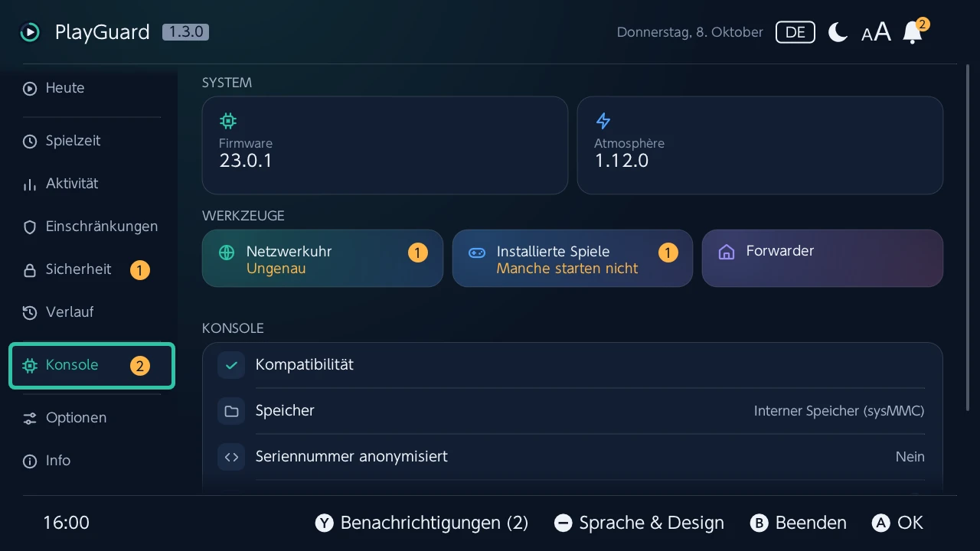This screenshot has width=980, height=551.
Task: Open the Installierte Spiele tool card
Action: (x=573, y=259)
